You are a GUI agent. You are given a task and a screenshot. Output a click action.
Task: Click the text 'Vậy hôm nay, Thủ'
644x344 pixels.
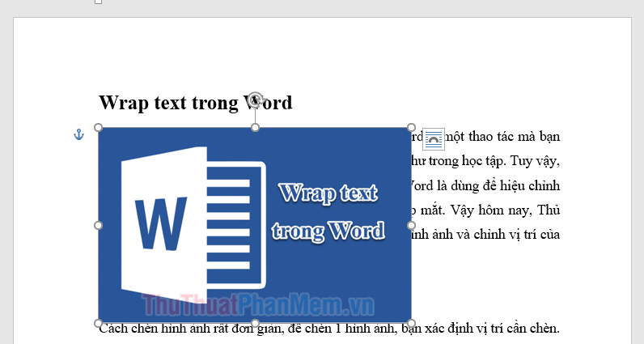pyautogui.click(x=505, y=210)
